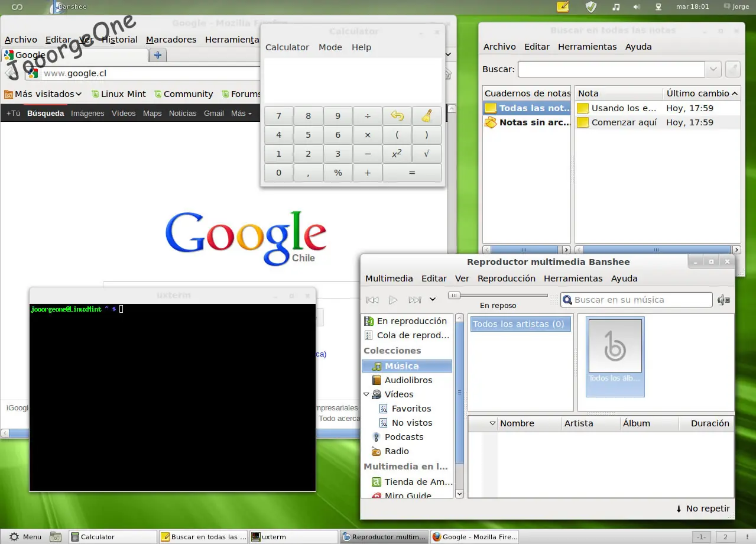Click the update shield tray icon
Viewport: 756px width, 544px height.
(x=591, y=7)
